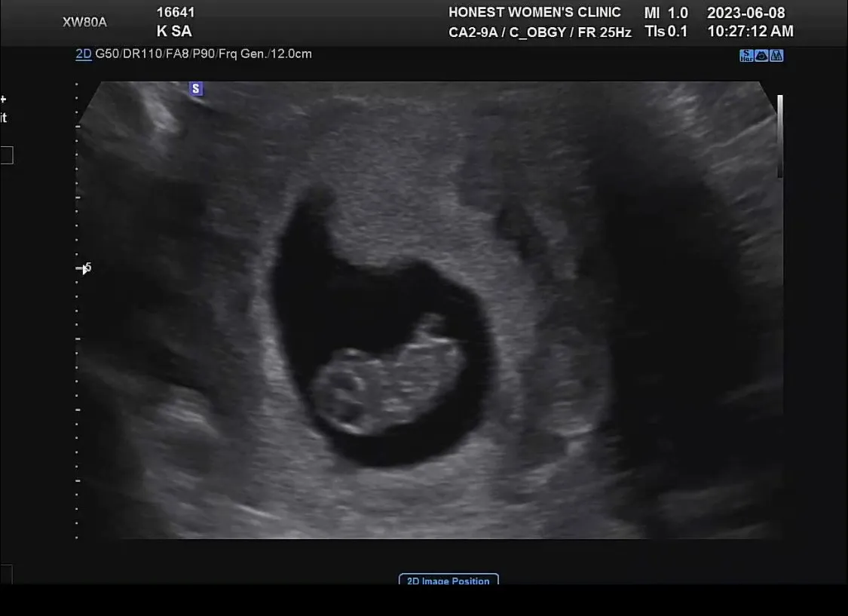Click the TIs 0.1 readout

click(666, 32)
